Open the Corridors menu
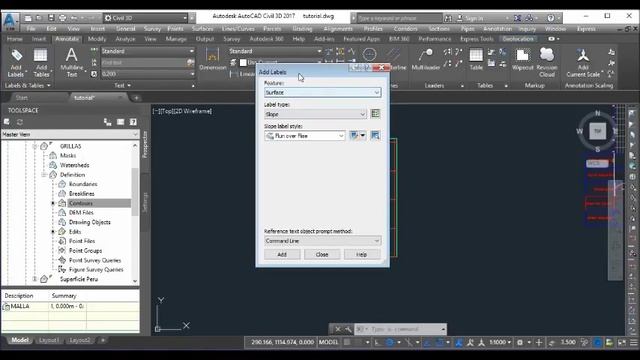640x360 pixels. pyautogui.click(x=405, y=29)
